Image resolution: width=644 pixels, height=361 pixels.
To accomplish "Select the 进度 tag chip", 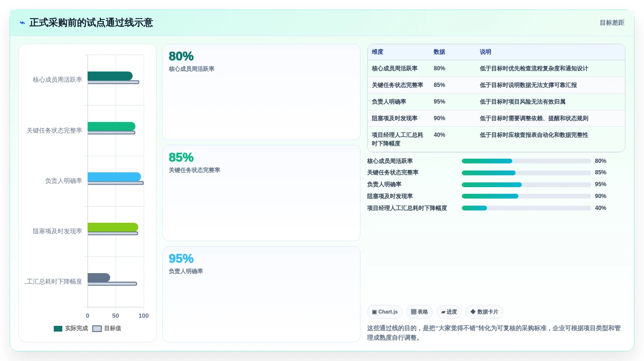I will click(449, 312).
